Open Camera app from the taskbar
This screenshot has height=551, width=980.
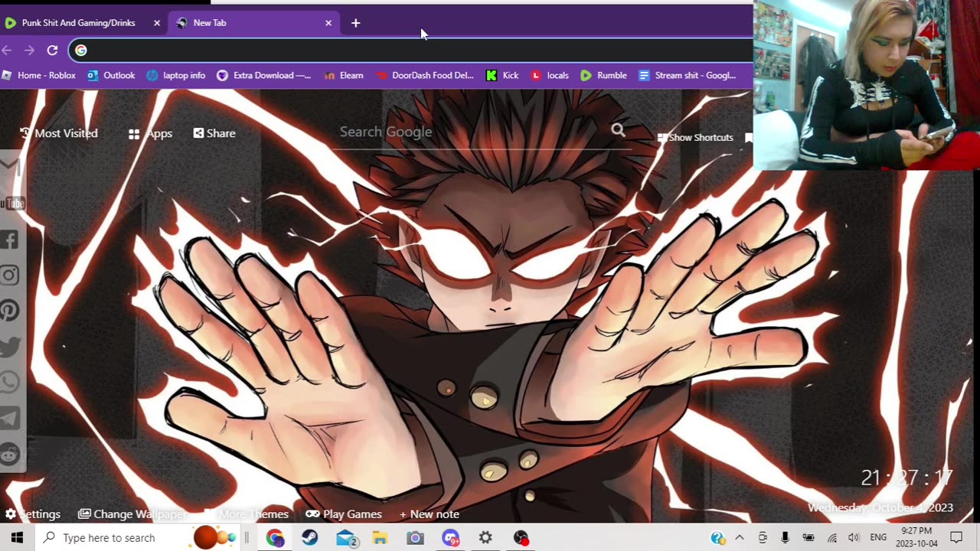pos(415,538)
